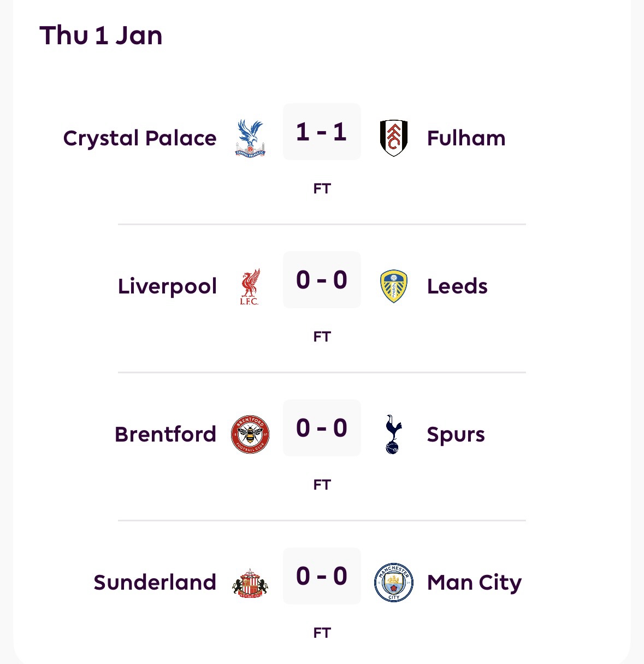Screen dimensions: 644x664
Task: Click the Leeds United badge
Action: (393, 286)
